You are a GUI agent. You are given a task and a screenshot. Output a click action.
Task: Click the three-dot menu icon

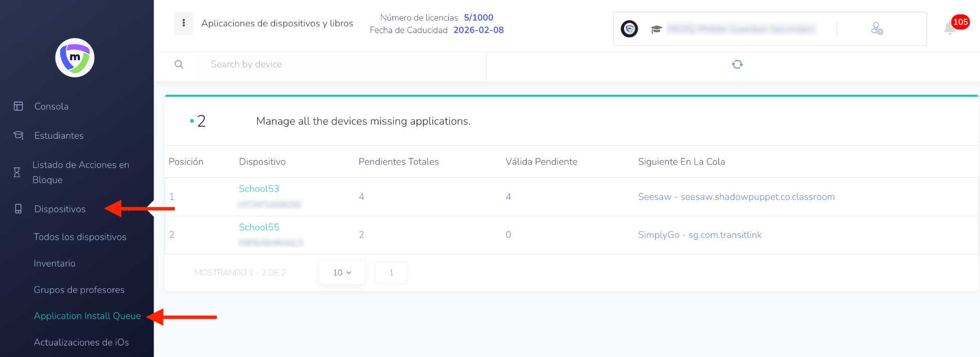pos(184,23)
